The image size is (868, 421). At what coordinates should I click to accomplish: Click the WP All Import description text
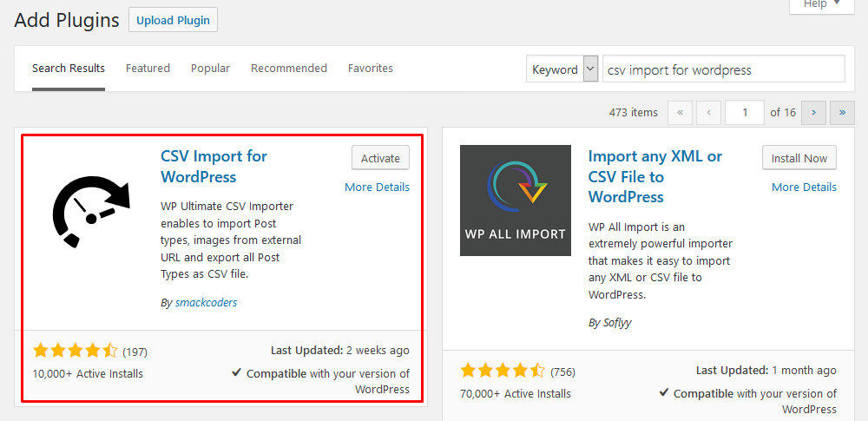point(661,260)
